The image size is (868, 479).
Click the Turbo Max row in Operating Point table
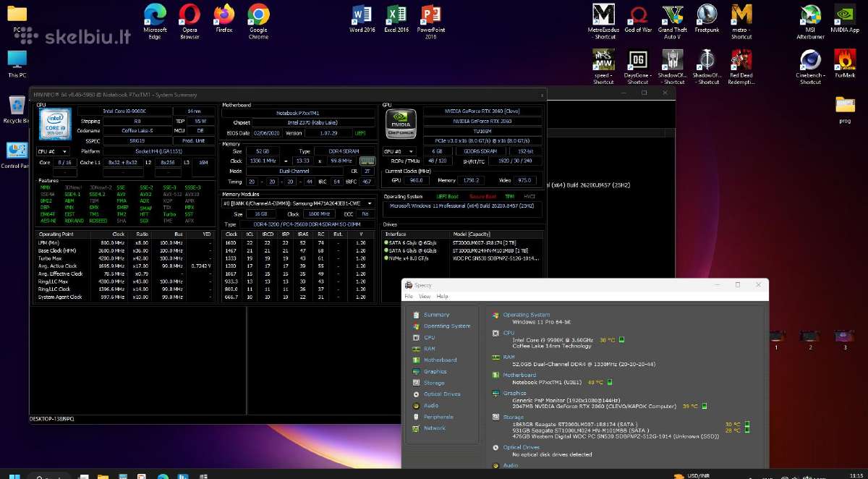pyautogui.click(x=124, y=258)
